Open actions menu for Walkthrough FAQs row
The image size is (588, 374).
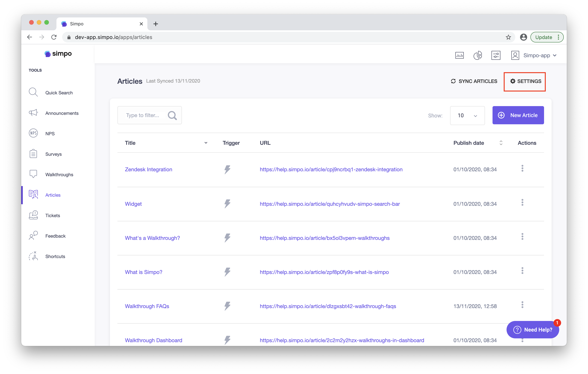coord(522,305)
